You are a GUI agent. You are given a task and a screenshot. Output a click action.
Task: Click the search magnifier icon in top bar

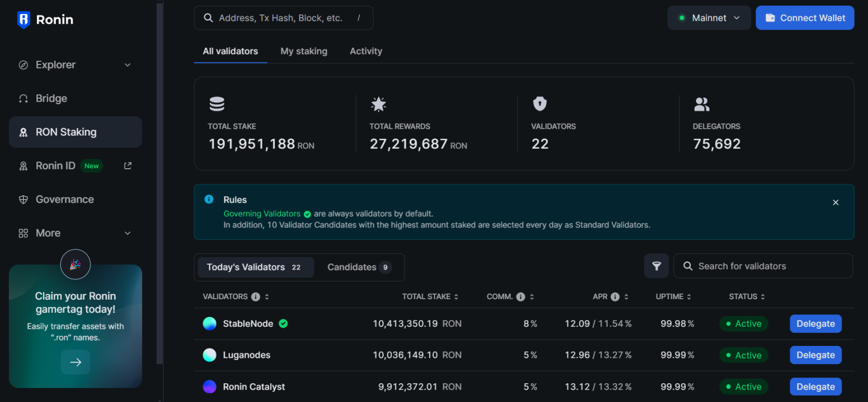click(x=208, y=18)
